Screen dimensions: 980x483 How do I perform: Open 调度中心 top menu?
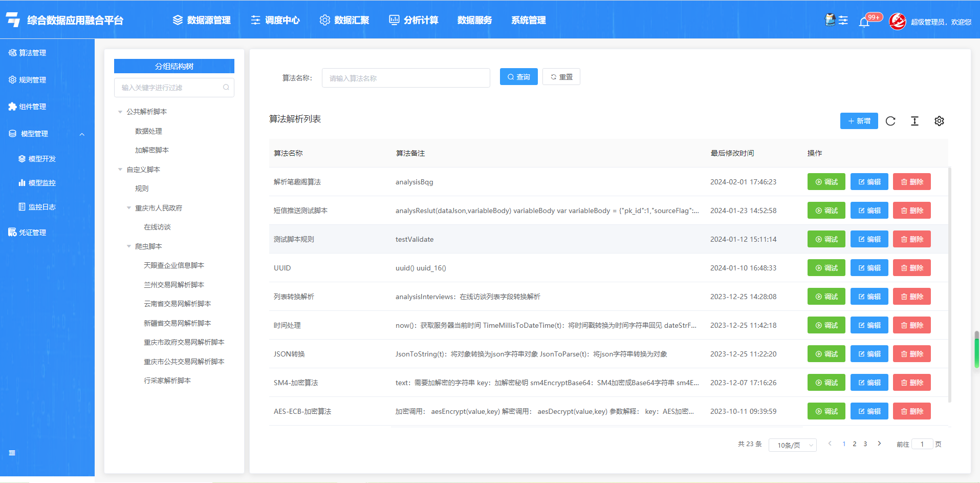pyautogui.click(x=275, y=20)
